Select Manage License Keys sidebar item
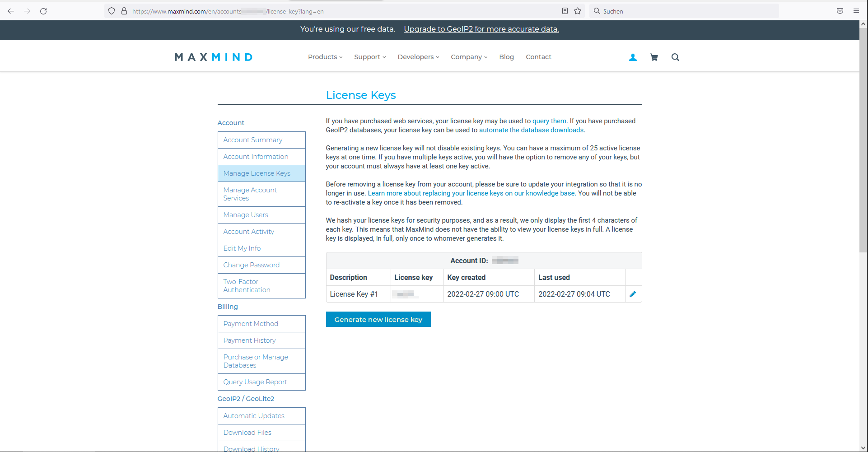The image size is (868, 452). tap(261, 173)
